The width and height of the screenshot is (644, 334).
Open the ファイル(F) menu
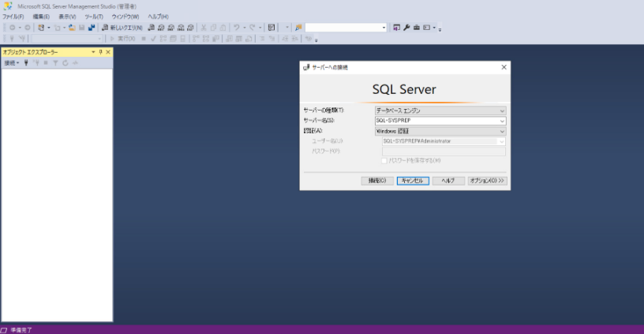pyautogui.click(x=13, y=17)
